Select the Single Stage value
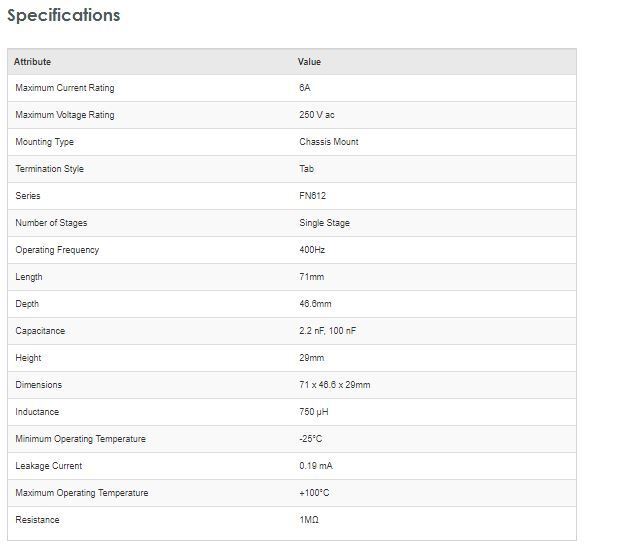Image resolution: width=624 pixels, height=557 pixels. pos(324,223)
